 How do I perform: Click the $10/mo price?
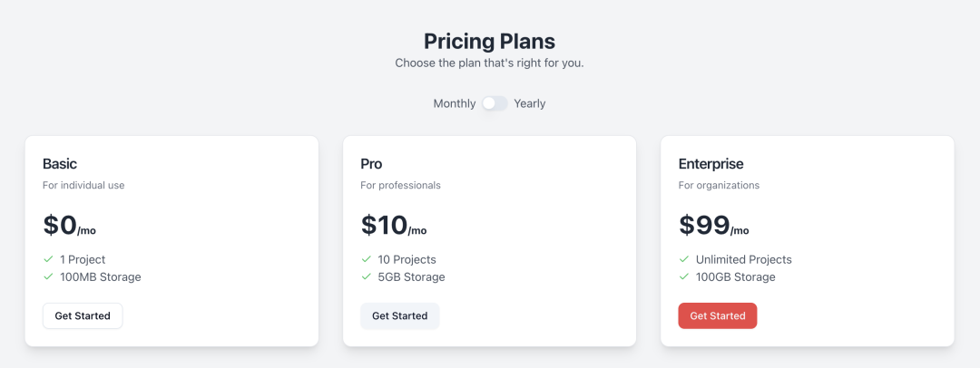tap(394, 225)
